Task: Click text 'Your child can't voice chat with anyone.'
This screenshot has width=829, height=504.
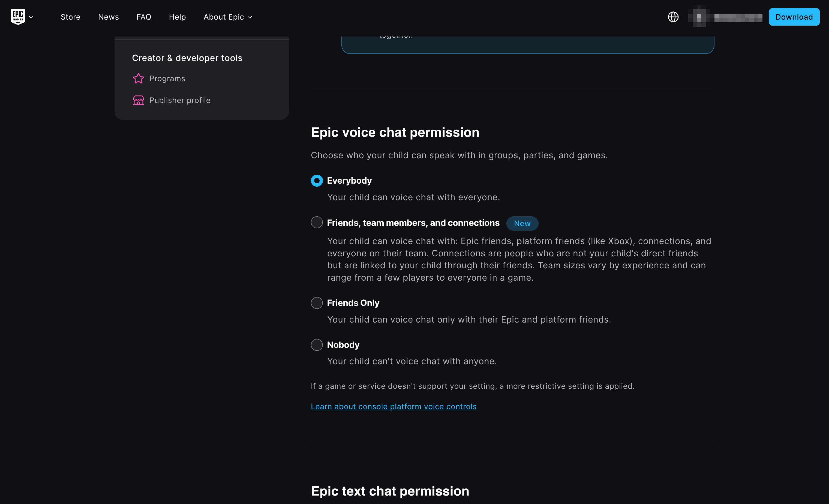Action: [412, 361]
